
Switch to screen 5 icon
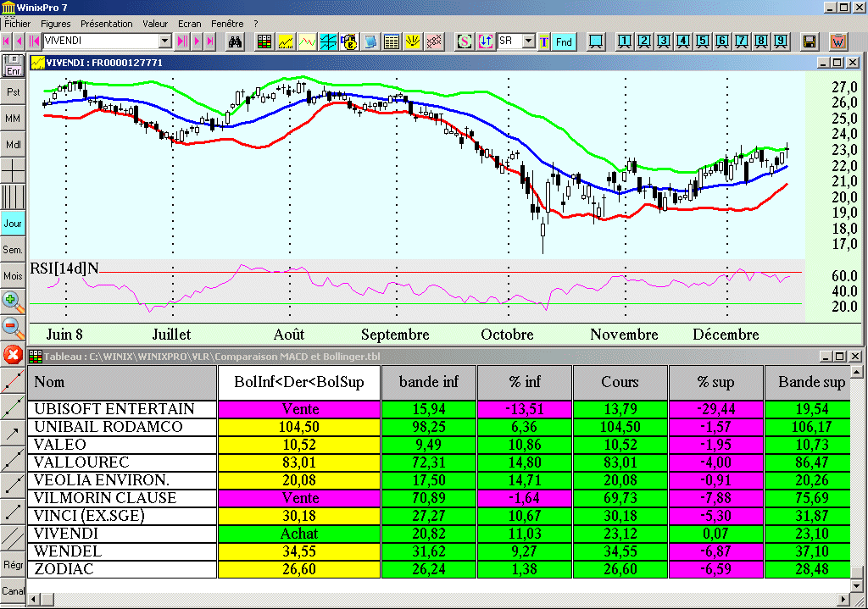(x=703, y=42)
